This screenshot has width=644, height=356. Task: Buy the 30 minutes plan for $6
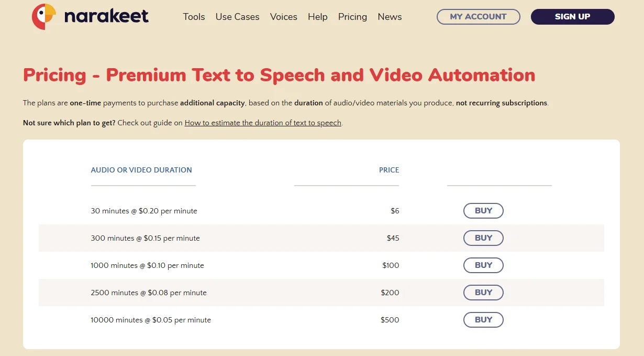483,211
